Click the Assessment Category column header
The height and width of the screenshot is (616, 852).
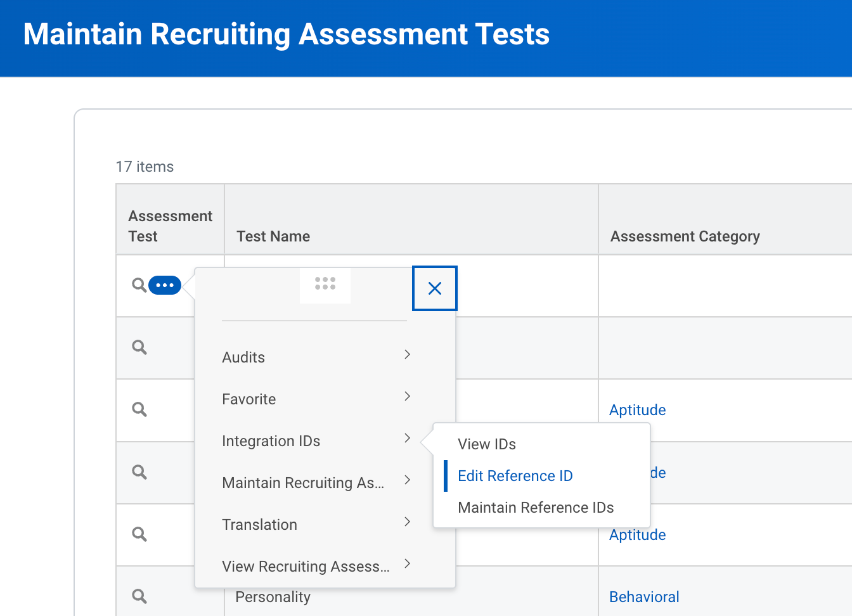[x=685, y=236]
